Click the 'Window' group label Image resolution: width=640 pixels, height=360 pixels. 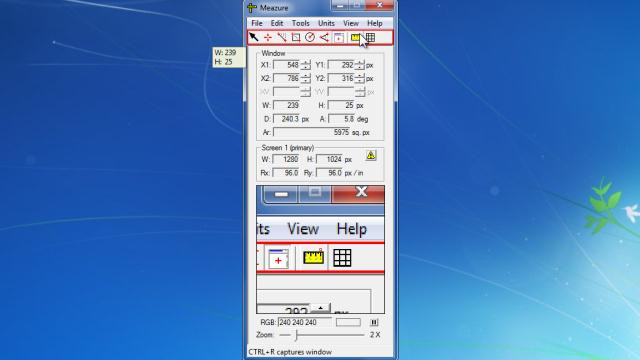pyautogui.click(x=273, y=53)
